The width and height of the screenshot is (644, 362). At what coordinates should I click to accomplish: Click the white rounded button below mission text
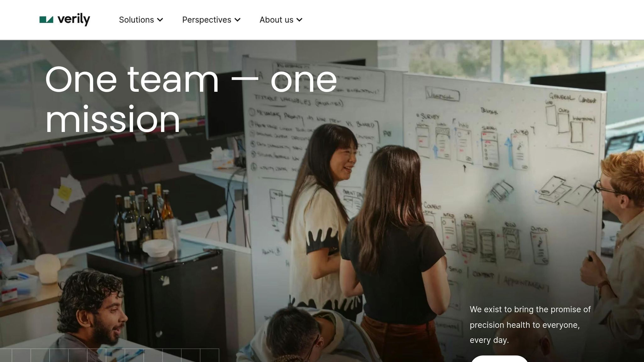pyautogui.click(x=499, y=359)
